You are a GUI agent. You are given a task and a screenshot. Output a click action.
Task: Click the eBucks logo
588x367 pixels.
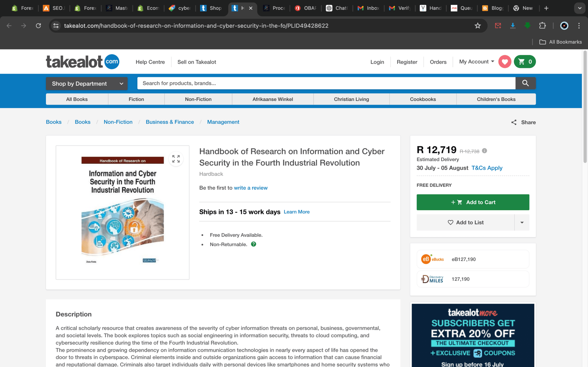(432, 259)
